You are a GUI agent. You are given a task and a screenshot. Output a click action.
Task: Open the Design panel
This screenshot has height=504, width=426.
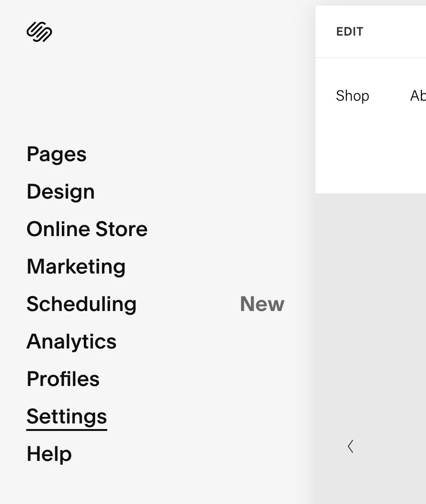[x=60, y=191]
